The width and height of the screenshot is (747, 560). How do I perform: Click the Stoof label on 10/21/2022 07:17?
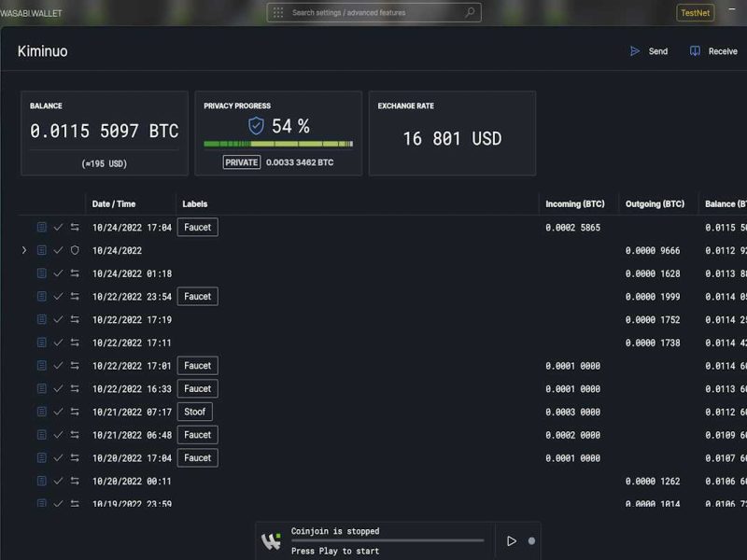195,412
